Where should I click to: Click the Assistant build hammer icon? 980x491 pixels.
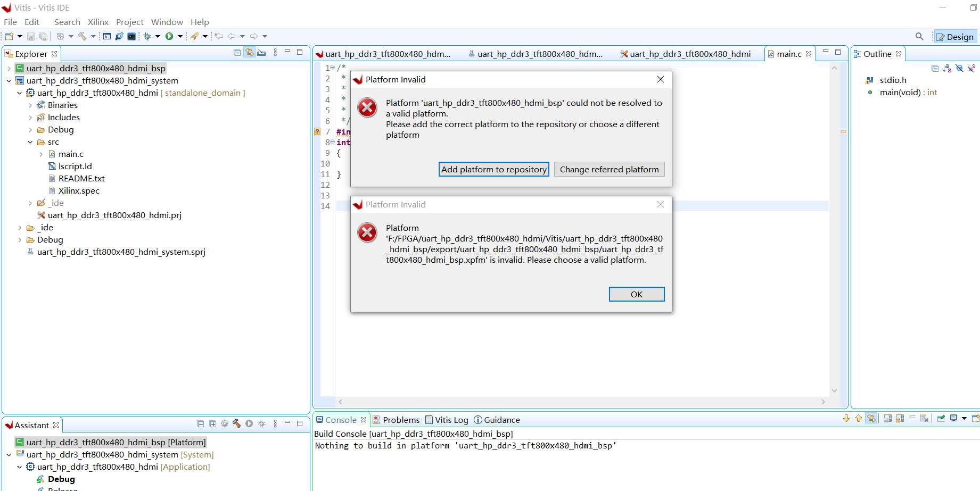pyautogui.click(x=237, y=424)
